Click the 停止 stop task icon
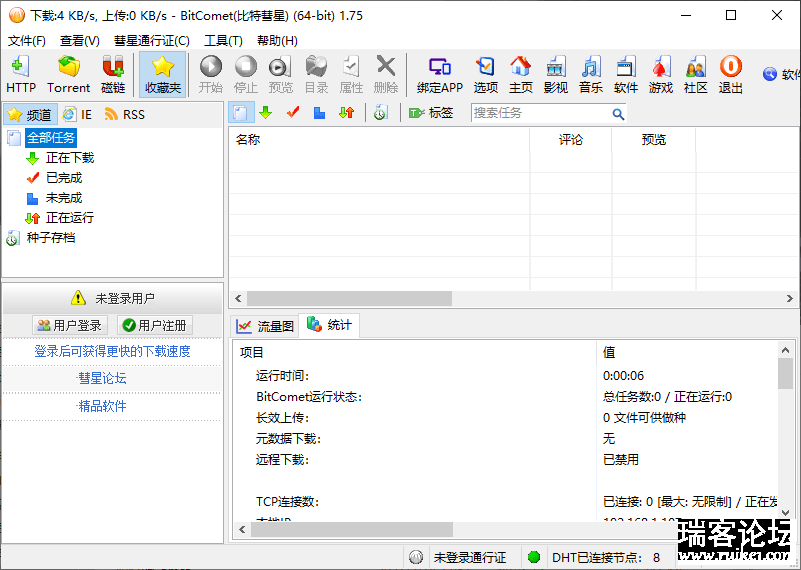801x570 pixels. coord(246,75)
